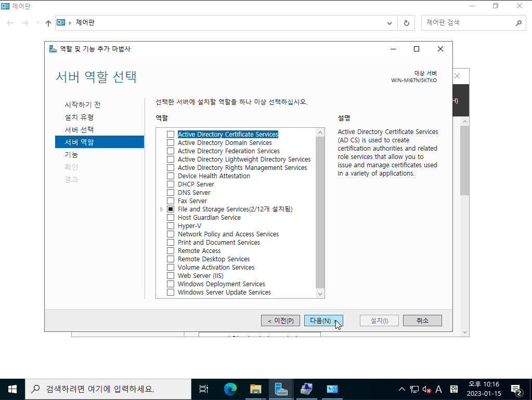Click the wizard title bar icon
532x400 pixels.
click(x=53, y=49)
